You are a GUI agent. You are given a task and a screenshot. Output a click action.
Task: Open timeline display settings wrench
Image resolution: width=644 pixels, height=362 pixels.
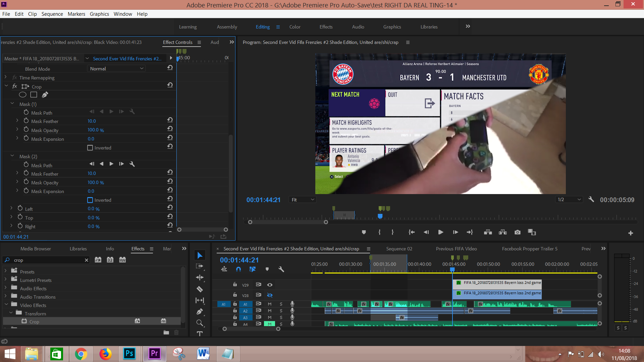[281, 269]
